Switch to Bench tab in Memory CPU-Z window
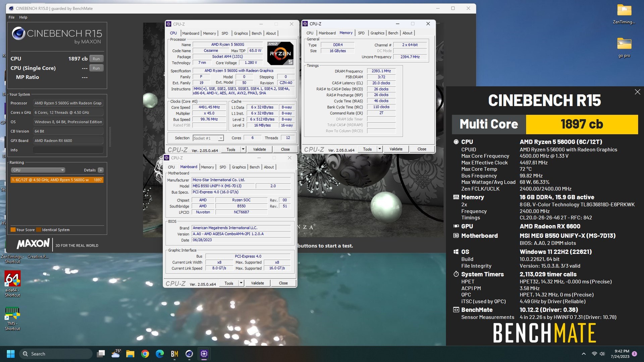 tap(393, 33)
